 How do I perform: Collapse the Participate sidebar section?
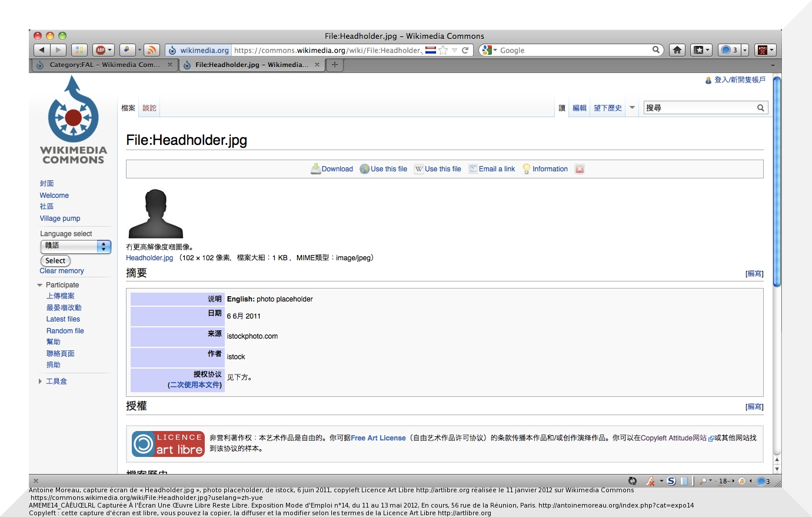click(39, 285)
